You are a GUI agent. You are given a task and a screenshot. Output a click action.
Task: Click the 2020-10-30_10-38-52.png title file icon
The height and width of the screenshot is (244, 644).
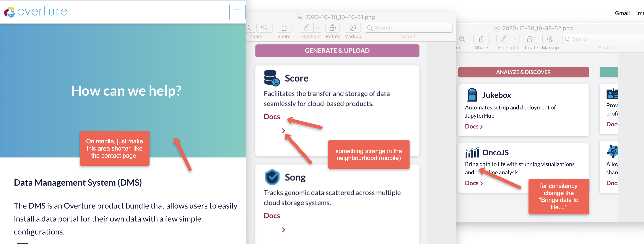pos(497,28)
